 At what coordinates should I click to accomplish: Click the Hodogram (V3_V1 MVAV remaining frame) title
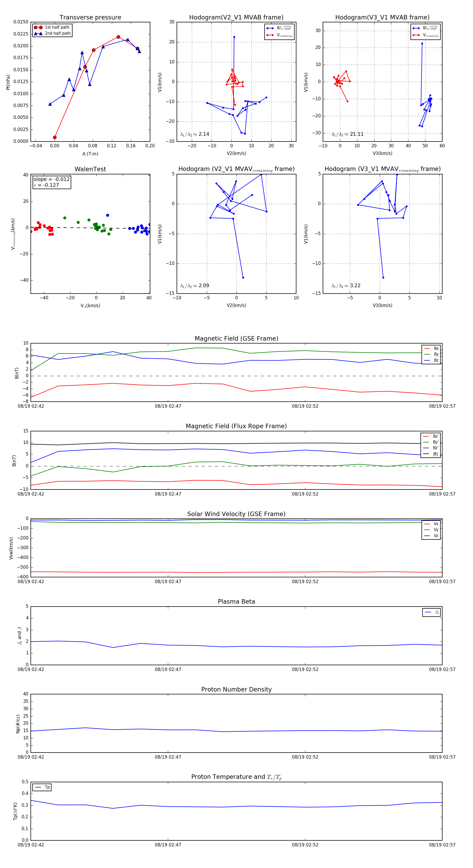382,169
